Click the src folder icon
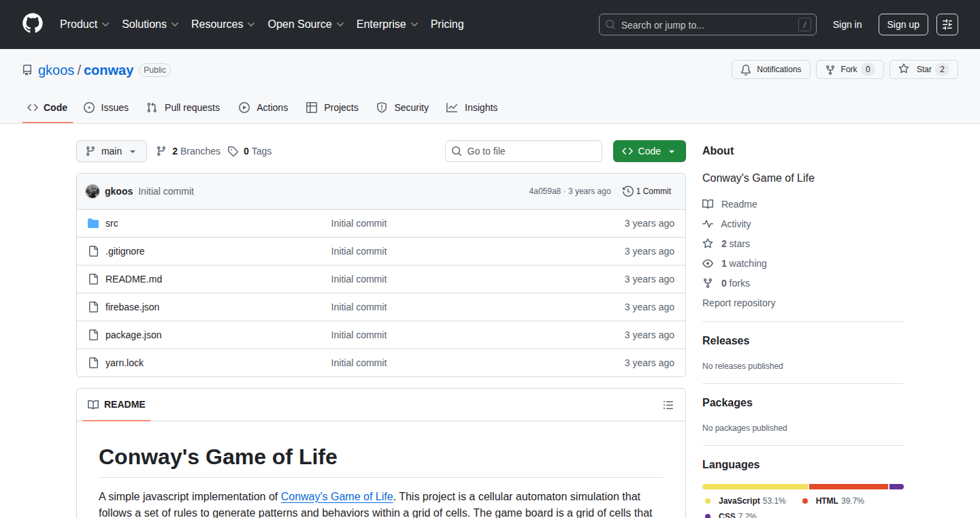This screenshot has width=980, height=518. (x=93, y=223)
